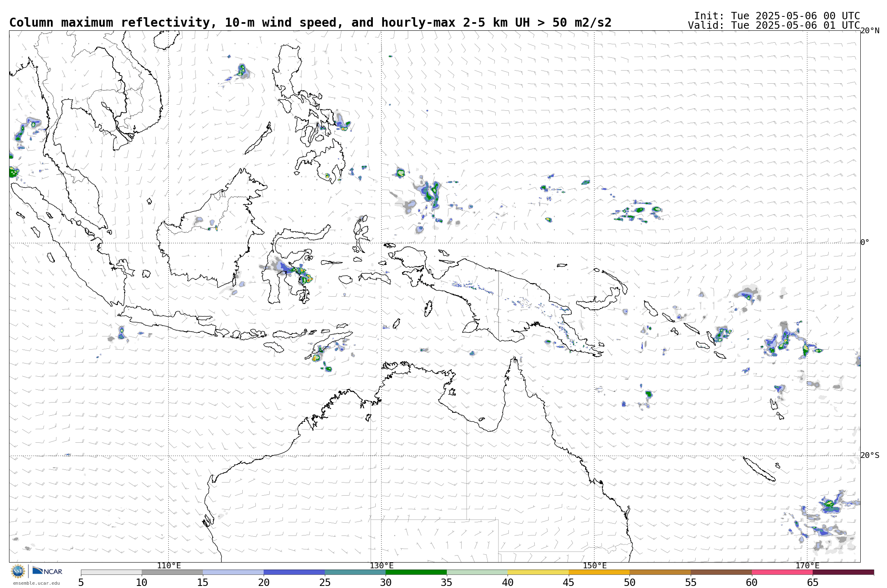Click the 130°E longitude label
This screenshot has height=588, width=887.
[x=381, y=566]
